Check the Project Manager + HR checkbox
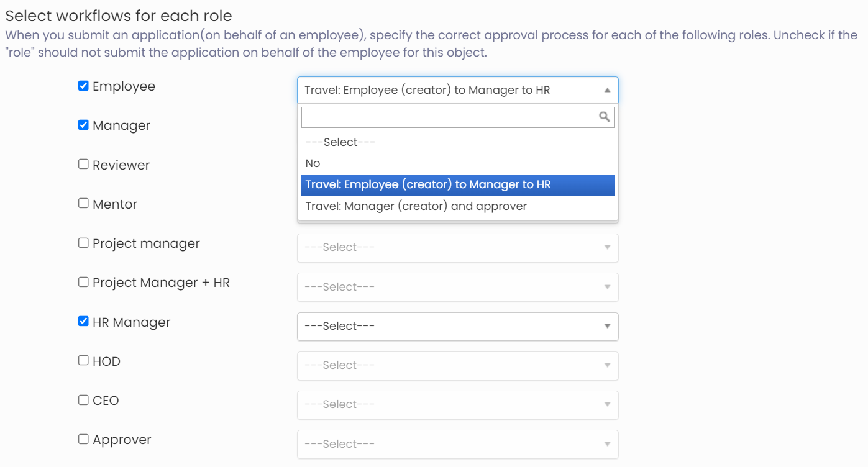 [83, 281]
